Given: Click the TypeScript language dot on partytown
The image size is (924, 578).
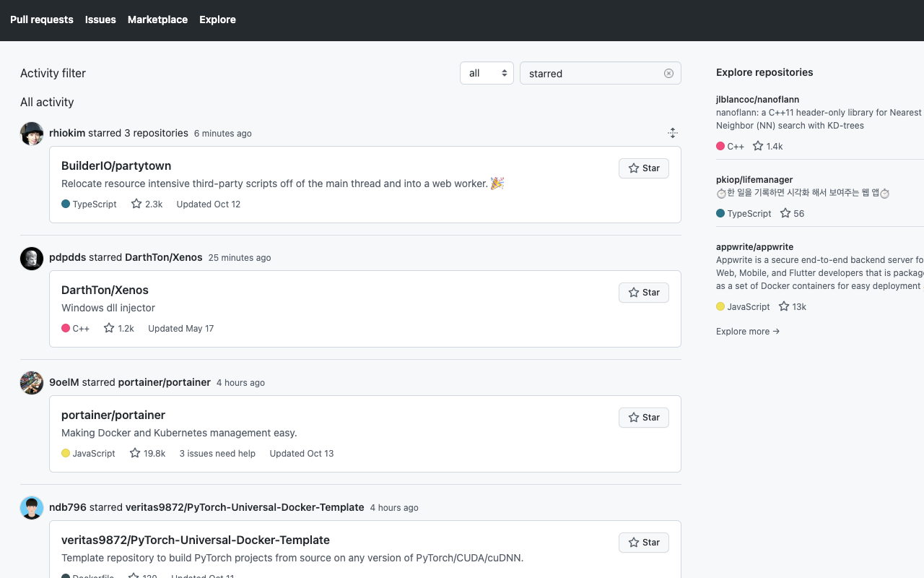Looking at the screenshot, I should pyautogui.click(x=66, y=204).
